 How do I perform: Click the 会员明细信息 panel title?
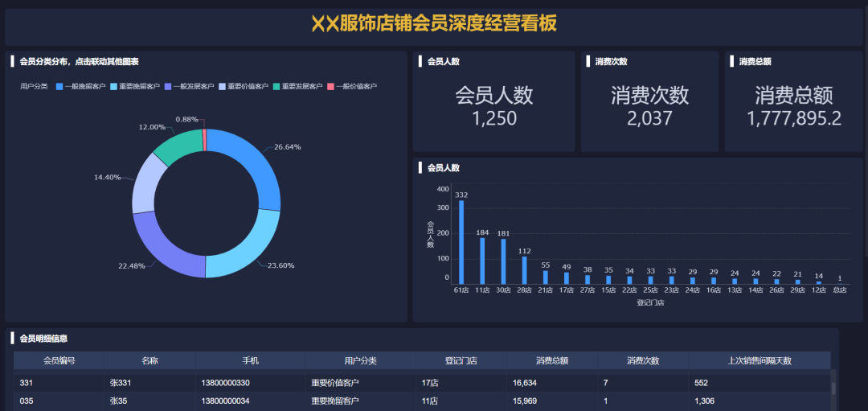[x=43, y=339]
